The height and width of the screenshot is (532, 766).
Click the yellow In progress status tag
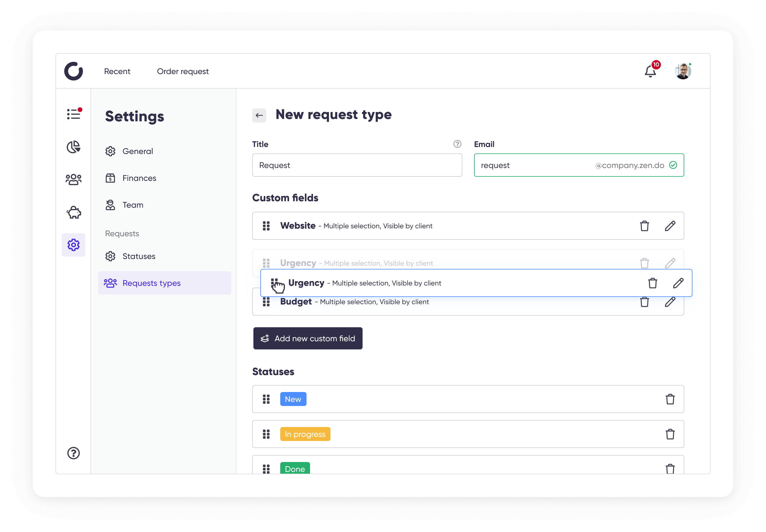tap(305, 434)
